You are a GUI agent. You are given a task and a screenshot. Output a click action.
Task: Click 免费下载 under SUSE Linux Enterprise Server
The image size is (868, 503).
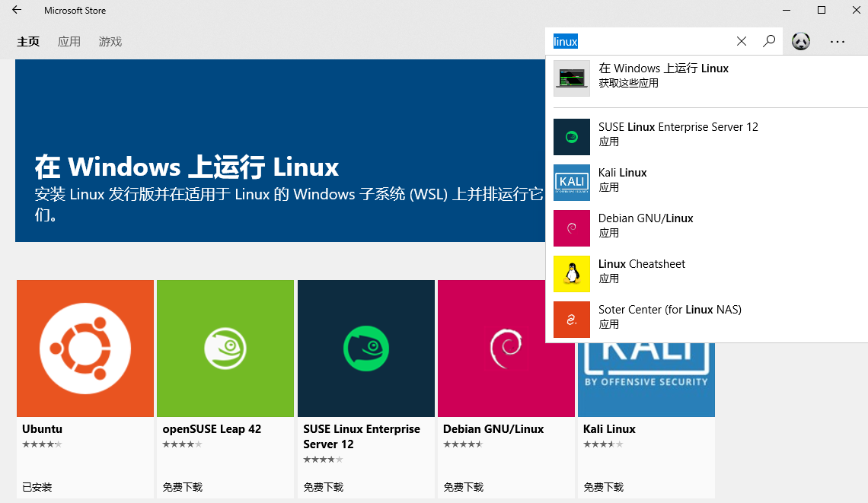pyautogui.click(x=324, y=487)
